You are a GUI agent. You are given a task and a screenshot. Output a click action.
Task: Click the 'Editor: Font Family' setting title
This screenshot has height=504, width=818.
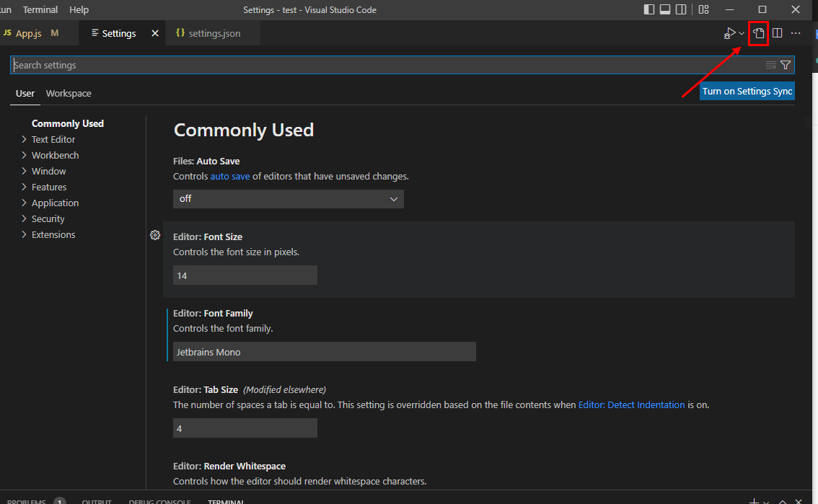[213, 313]
